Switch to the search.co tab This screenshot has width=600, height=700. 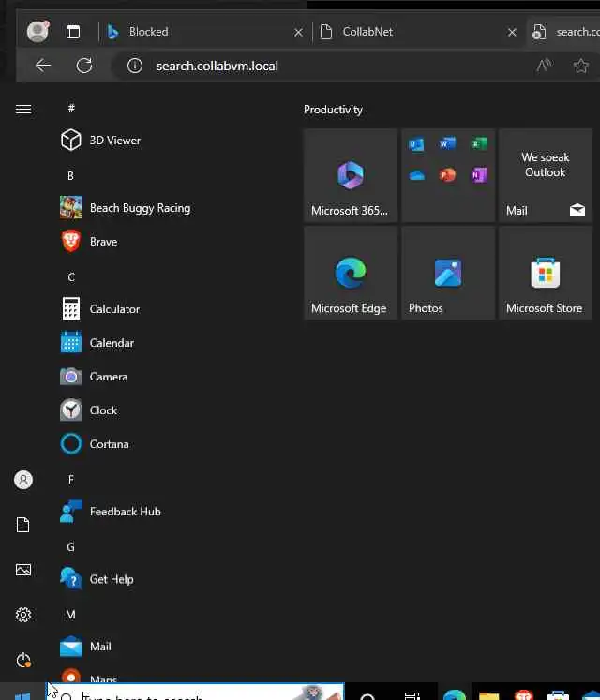pyautogui.click(x=564, y=32)
